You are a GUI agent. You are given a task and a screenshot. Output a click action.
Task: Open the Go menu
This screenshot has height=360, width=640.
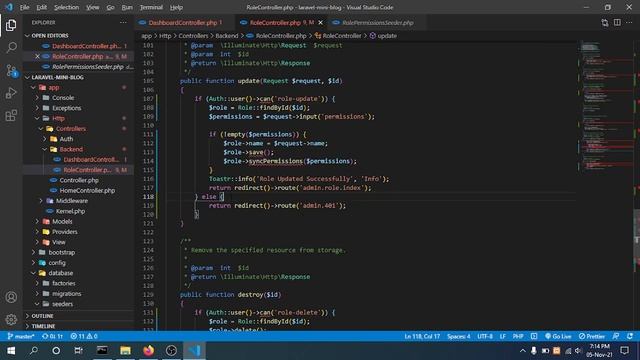(111, 7)
